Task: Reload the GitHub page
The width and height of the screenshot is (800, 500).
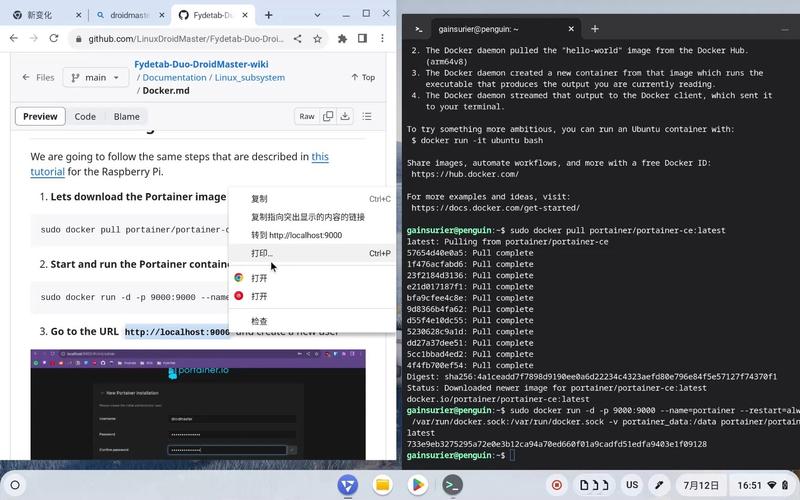Action: point(54,38)
